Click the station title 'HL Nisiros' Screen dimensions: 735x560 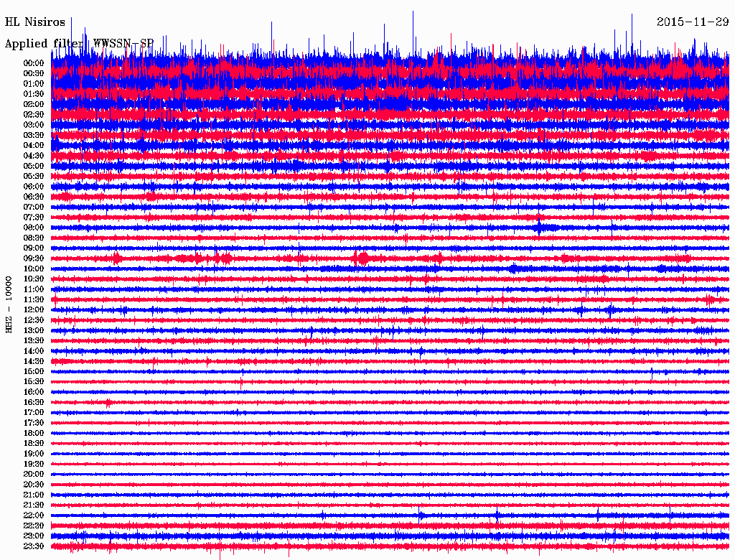[x=35, y=22]
